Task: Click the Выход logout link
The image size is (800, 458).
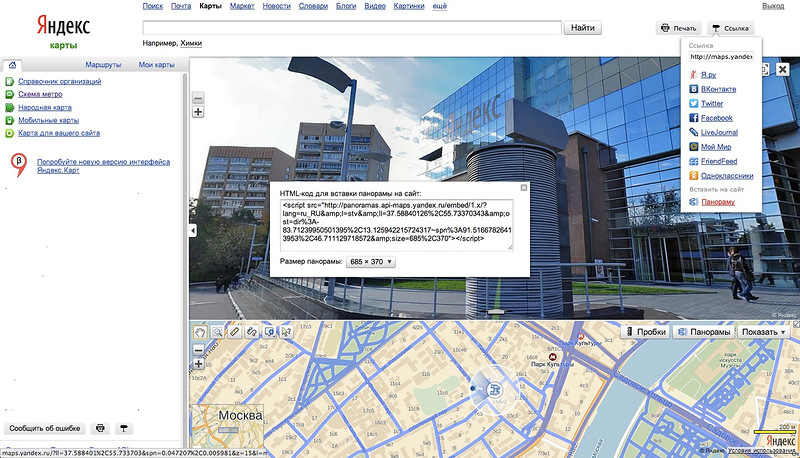Action: point(773,6)
